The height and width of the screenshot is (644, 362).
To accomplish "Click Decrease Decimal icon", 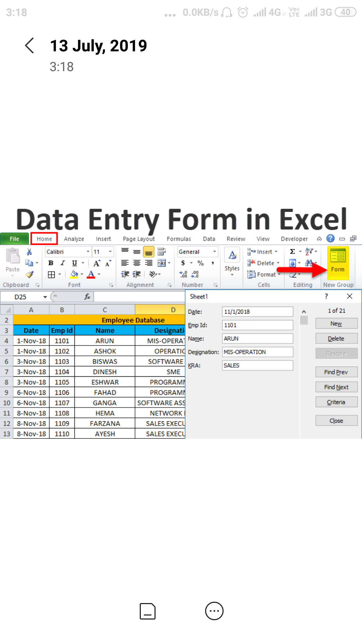I will click(195, 274).
